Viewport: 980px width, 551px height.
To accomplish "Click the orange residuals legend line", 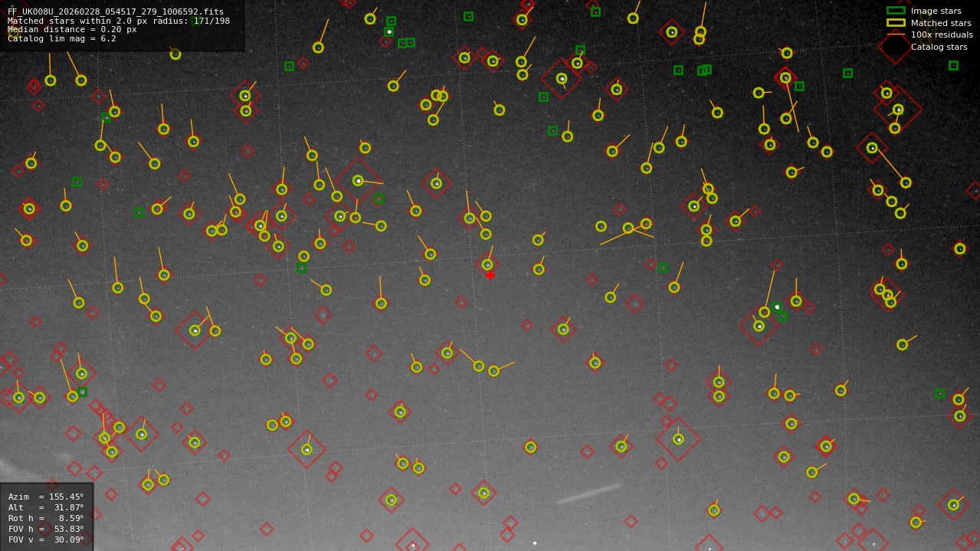I will click(896, 34).
